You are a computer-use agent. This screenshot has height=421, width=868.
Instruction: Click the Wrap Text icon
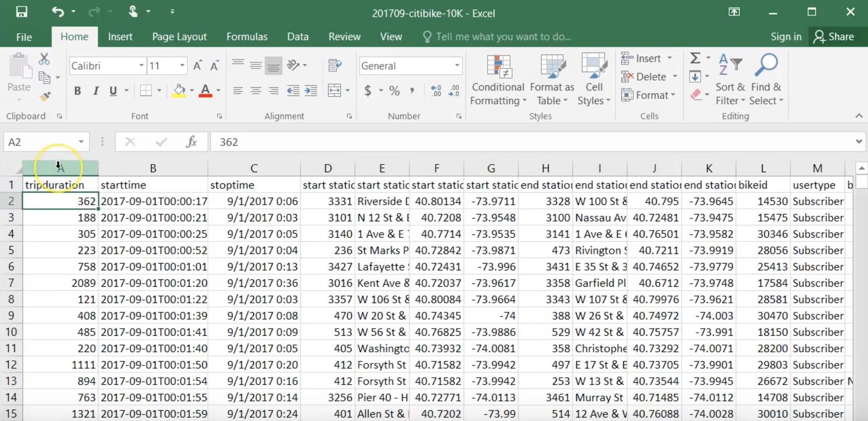(x=334, y=65)
